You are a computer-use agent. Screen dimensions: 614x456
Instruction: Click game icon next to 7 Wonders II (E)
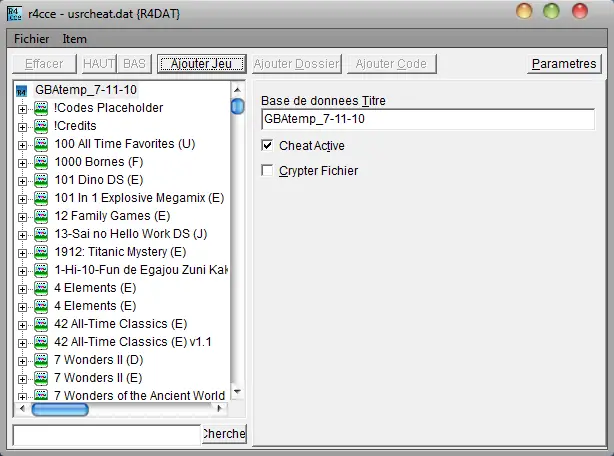(41, 378)
